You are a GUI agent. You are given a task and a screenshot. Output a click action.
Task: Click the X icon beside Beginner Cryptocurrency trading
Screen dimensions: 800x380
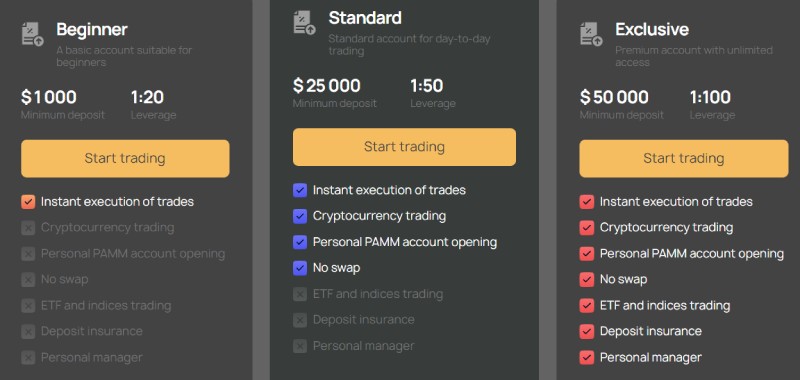pyautogui.click(x=28, y=227)
